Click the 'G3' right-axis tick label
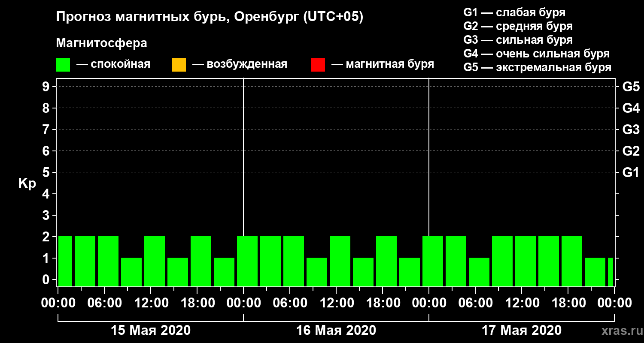The height and width of the screenshot is (343, 644). point(631,129)
